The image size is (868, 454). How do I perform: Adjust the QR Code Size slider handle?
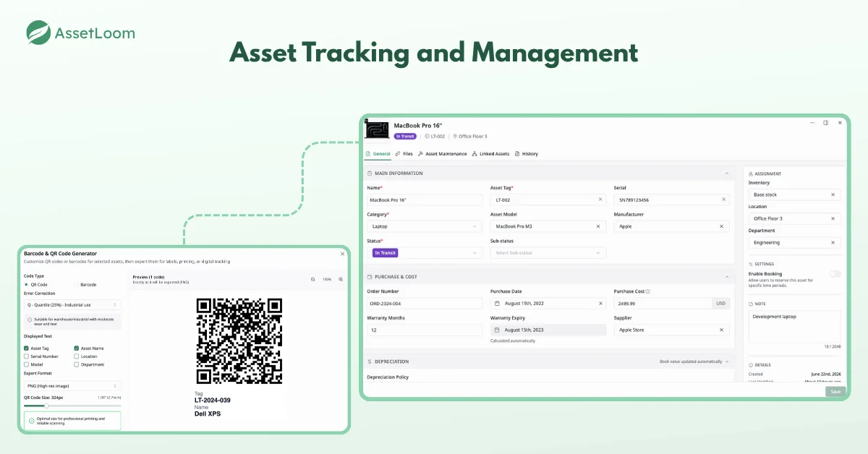(47, 406)
